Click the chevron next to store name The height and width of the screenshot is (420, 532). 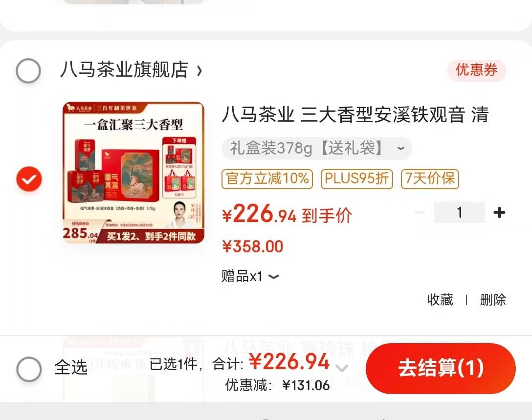click(x=199, y=70)
